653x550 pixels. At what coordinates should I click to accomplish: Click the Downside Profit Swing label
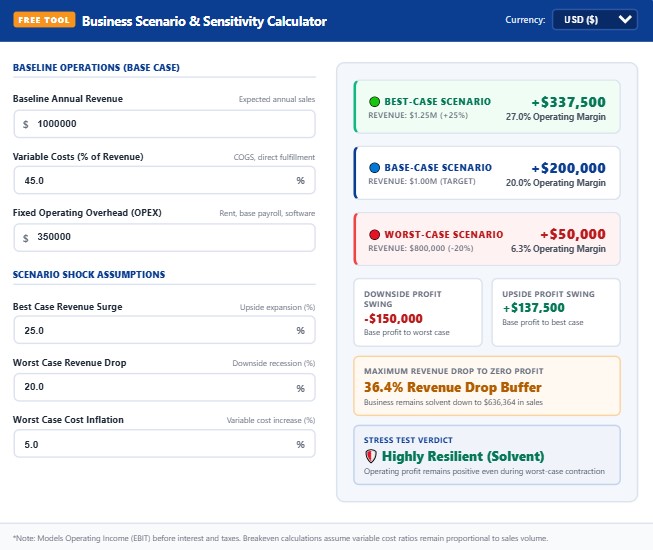click(x=403, y=299)
